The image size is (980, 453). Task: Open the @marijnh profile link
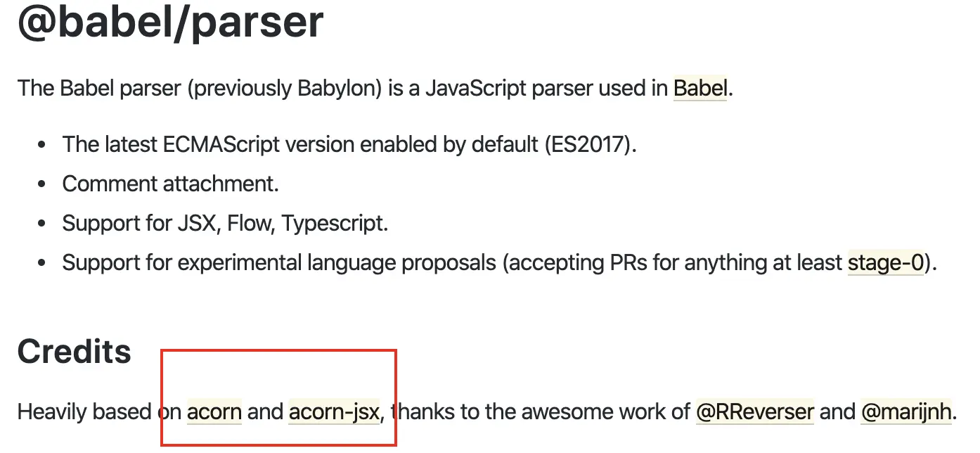pyautogui.click(x=906, y=411)
